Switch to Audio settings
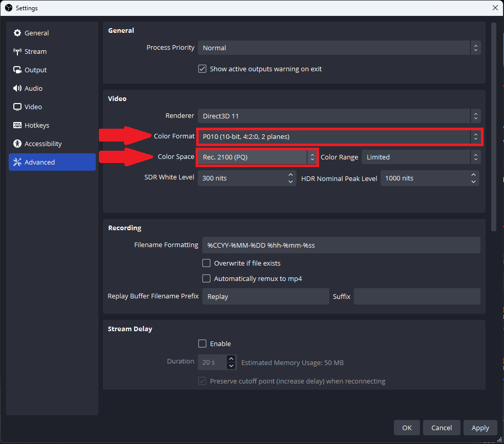Viewport: 504px width, 444px height. click(52, 88)
